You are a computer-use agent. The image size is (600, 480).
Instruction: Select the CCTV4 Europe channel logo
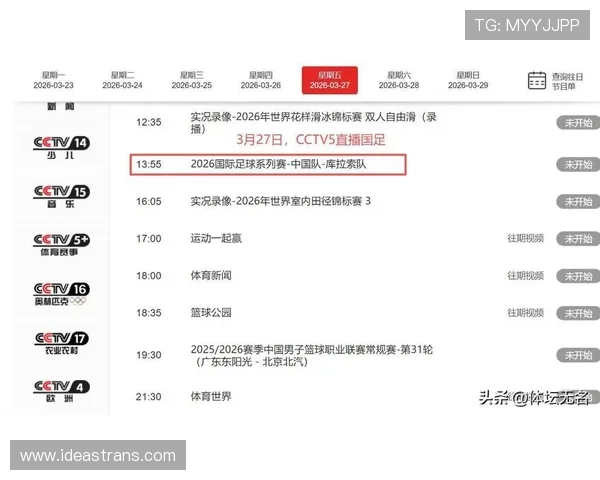[x=61, y=391]
